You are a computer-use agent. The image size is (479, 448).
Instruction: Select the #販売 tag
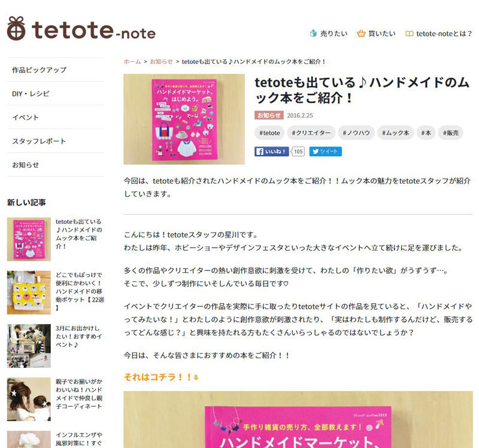tap(451, 133)
